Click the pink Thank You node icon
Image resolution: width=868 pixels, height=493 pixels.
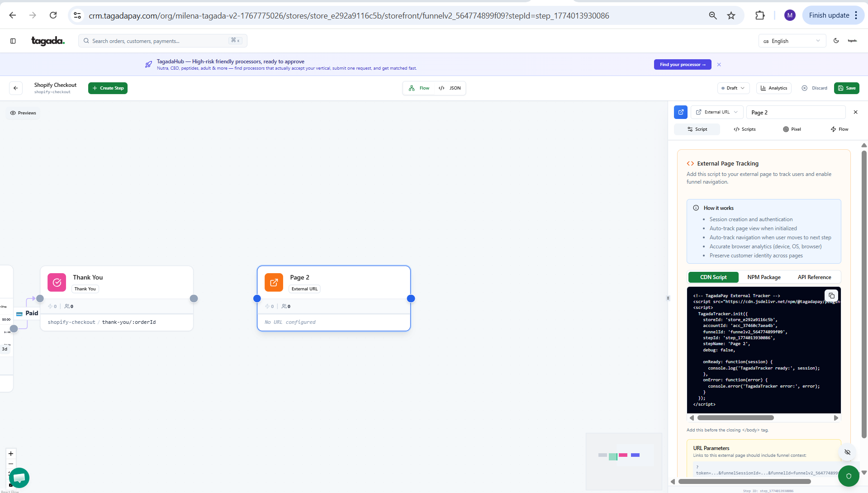tap(57, 282)
